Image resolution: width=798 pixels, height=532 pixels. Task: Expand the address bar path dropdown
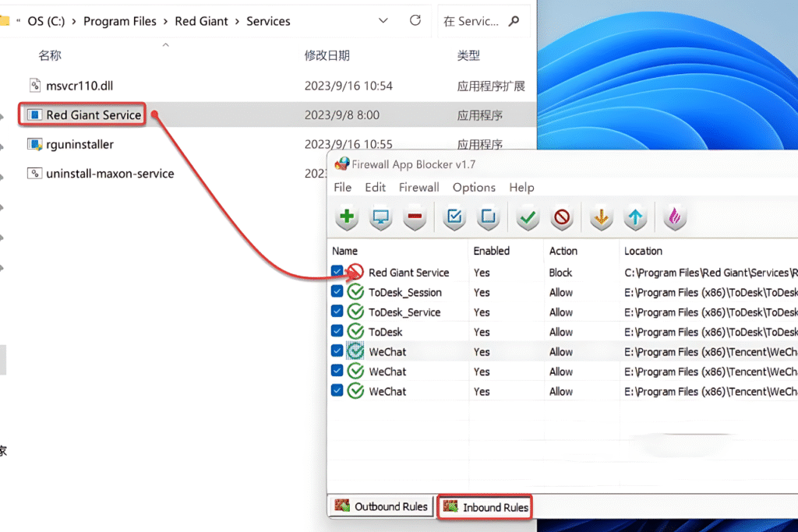[x=383, y=21]
